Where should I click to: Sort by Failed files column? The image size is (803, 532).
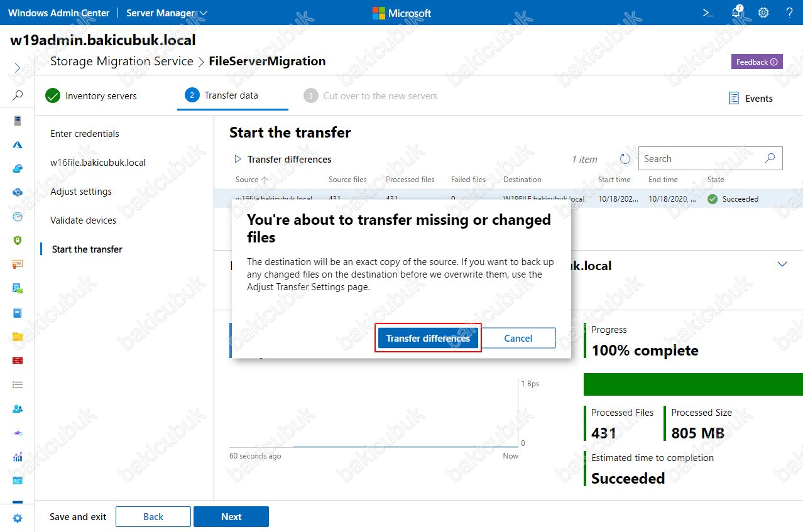click(x=468, y=180)
